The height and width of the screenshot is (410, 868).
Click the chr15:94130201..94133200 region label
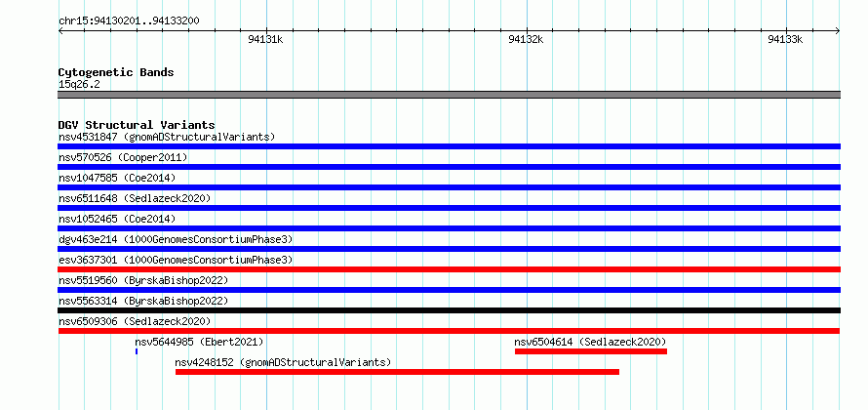coord(129,21)
